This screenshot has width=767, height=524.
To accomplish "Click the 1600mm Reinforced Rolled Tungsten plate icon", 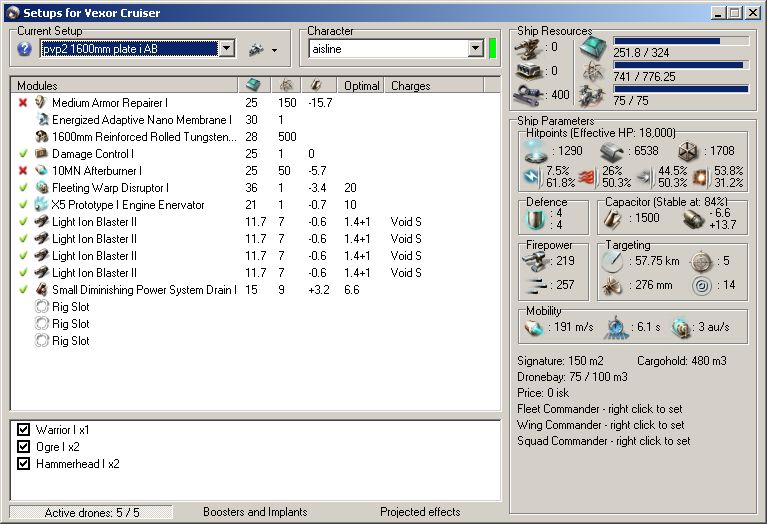I will point(42,137).
